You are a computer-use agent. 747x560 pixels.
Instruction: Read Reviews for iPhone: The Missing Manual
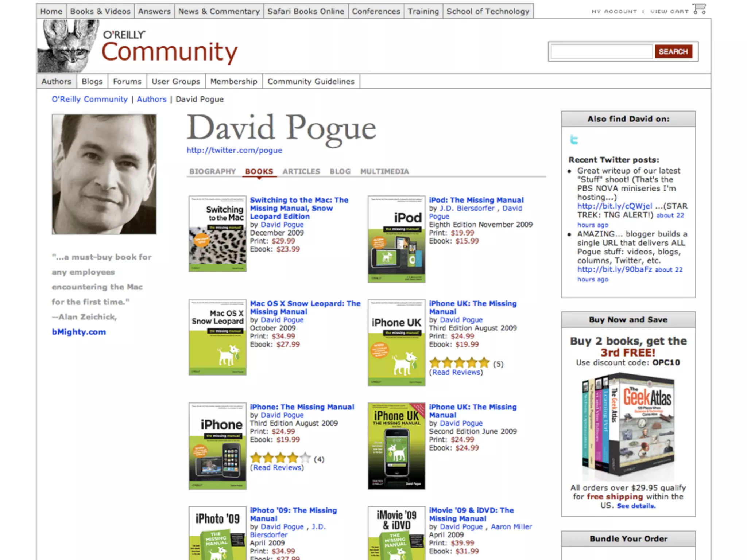coord(277,467)
